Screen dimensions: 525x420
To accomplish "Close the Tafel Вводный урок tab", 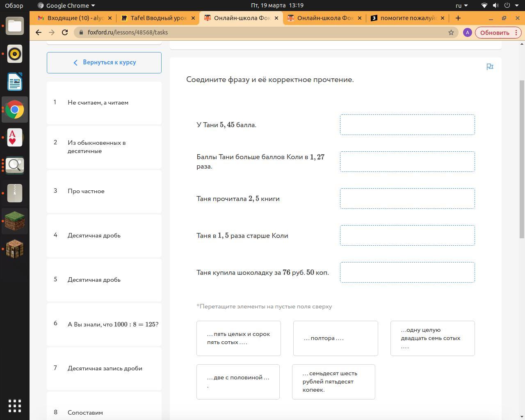I will [193, 18].
